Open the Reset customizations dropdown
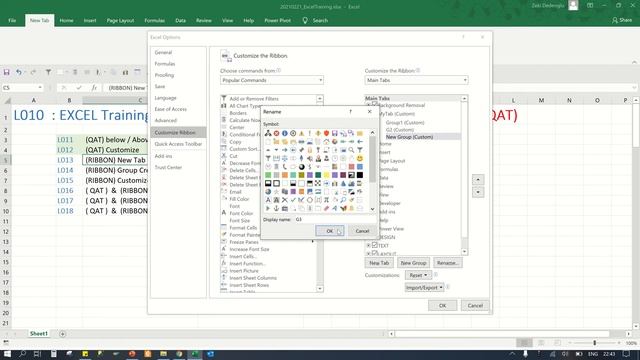The height and width of the screenshot is (360, 640). point(418,275)
